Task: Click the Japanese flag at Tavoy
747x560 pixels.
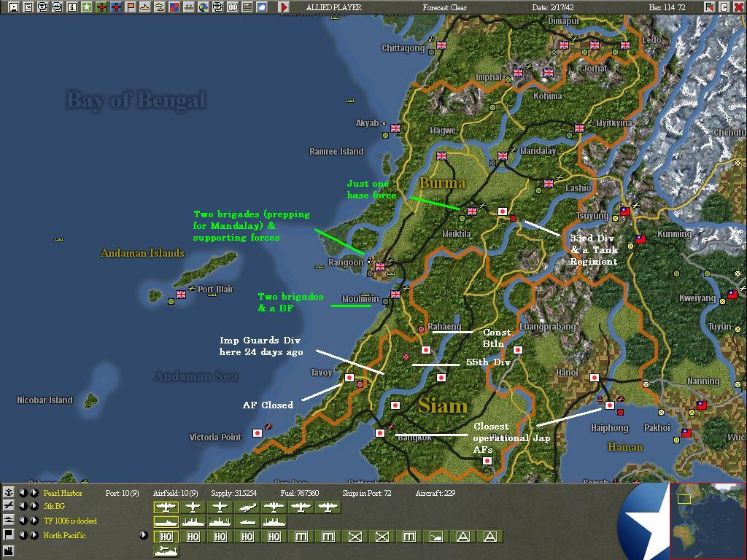Action: pos(349,378)
